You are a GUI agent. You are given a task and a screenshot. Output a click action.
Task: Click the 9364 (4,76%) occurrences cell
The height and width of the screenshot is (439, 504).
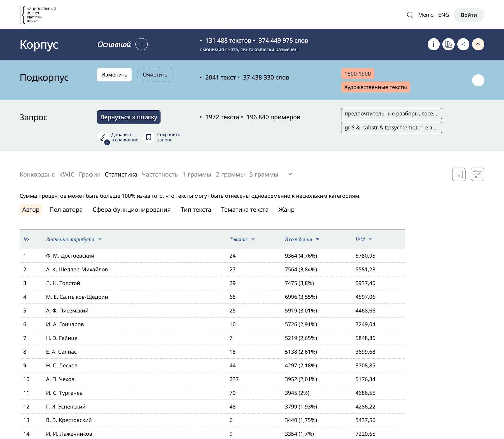pos(301,256)
